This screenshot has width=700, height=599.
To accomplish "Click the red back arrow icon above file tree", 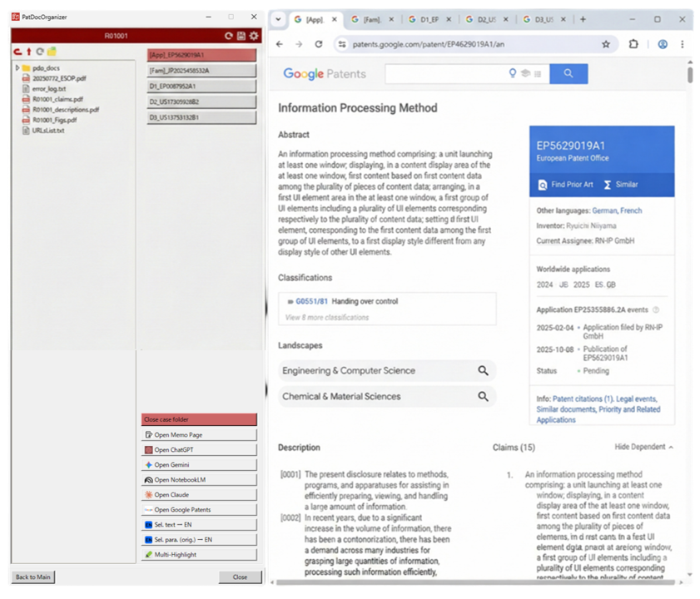I will tap(17, 52).
